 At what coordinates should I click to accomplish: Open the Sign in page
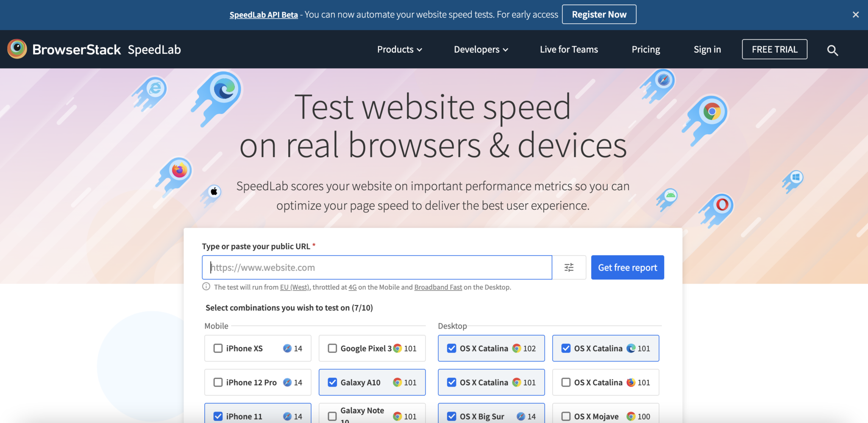pyautogui.click(x=707, y=49)
